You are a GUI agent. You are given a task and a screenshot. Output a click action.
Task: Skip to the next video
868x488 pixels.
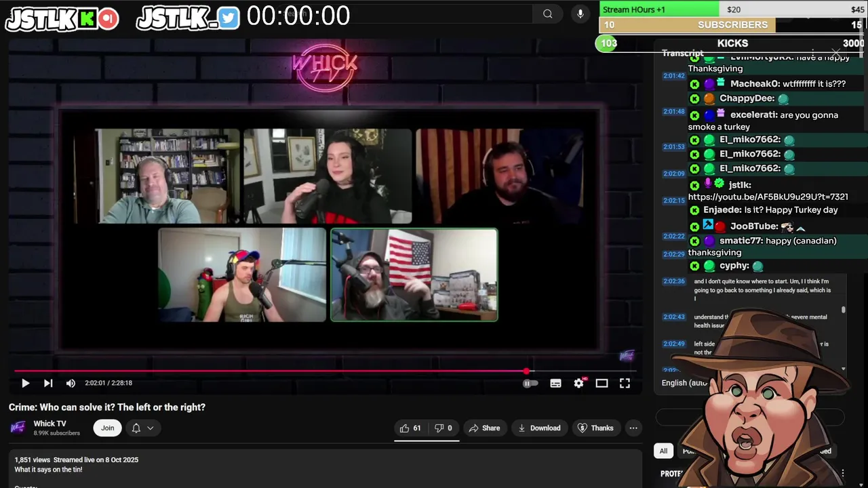click(x=48, y=383)
